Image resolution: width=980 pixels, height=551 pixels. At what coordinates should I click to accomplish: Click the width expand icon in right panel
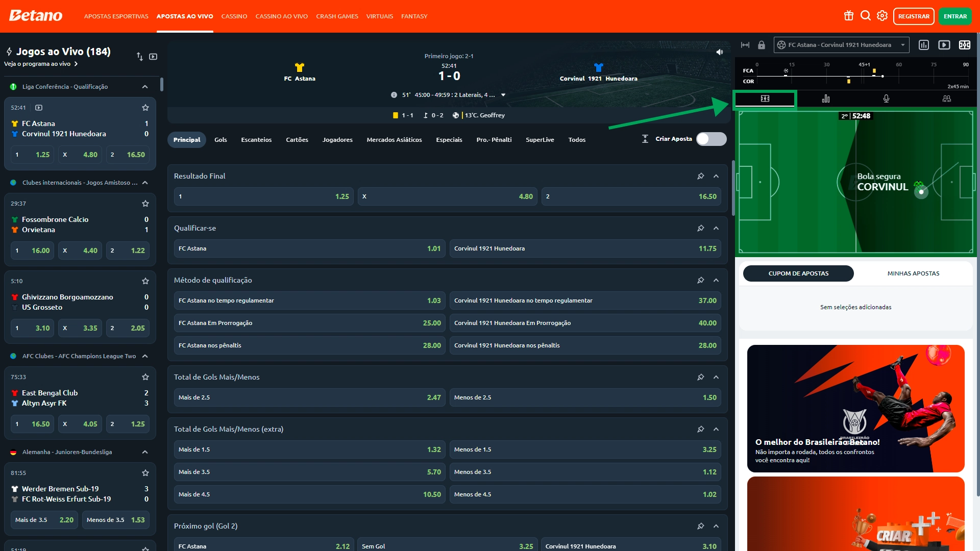point(745,45)
